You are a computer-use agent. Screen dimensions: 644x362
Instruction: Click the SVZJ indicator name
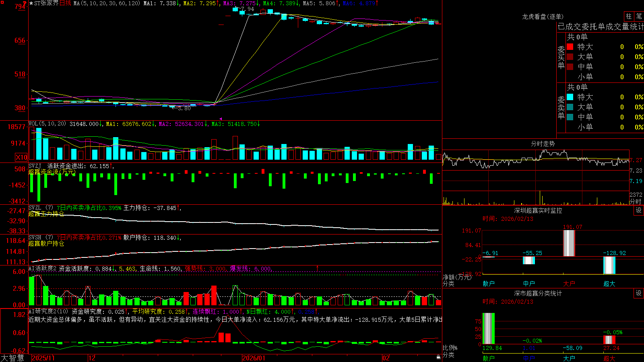(35, 166)
